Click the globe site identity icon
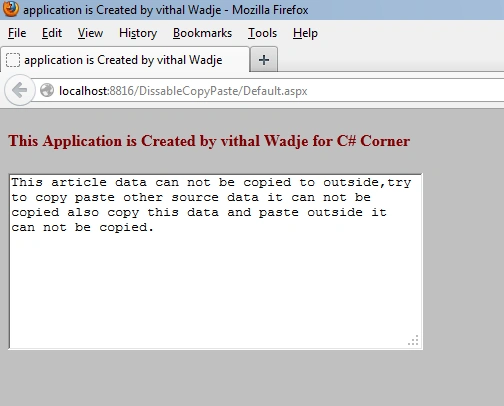 47,90
